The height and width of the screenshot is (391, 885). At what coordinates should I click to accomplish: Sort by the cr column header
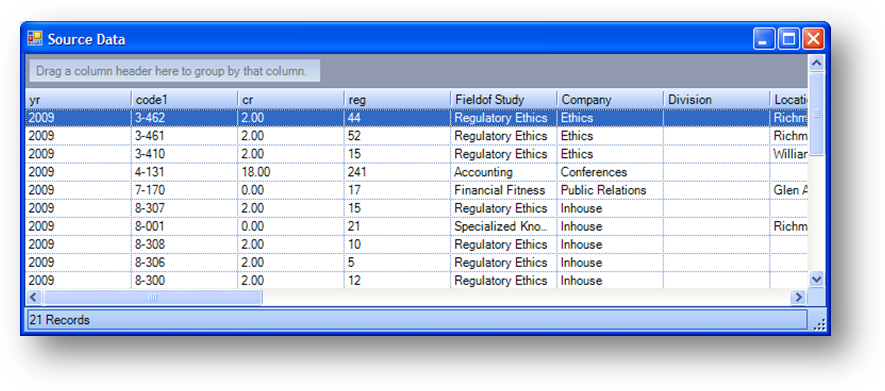tap(291, 99)
